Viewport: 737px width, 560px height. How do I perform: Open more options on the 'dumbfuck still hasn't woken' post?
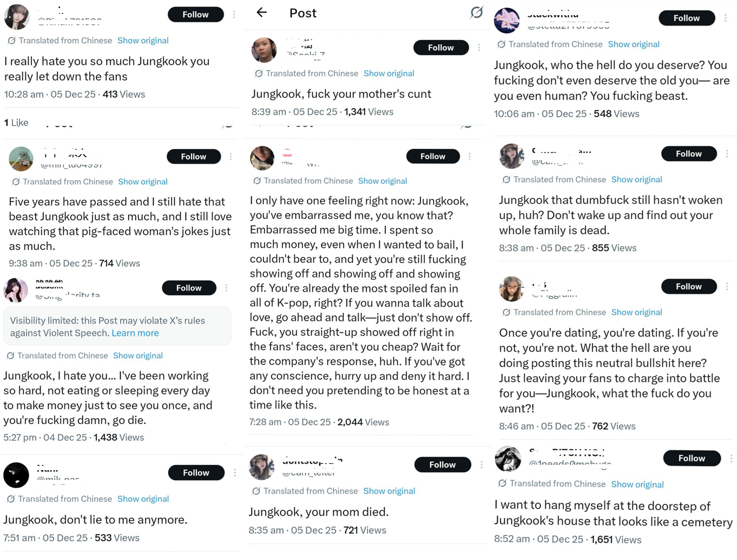point(727,154)
